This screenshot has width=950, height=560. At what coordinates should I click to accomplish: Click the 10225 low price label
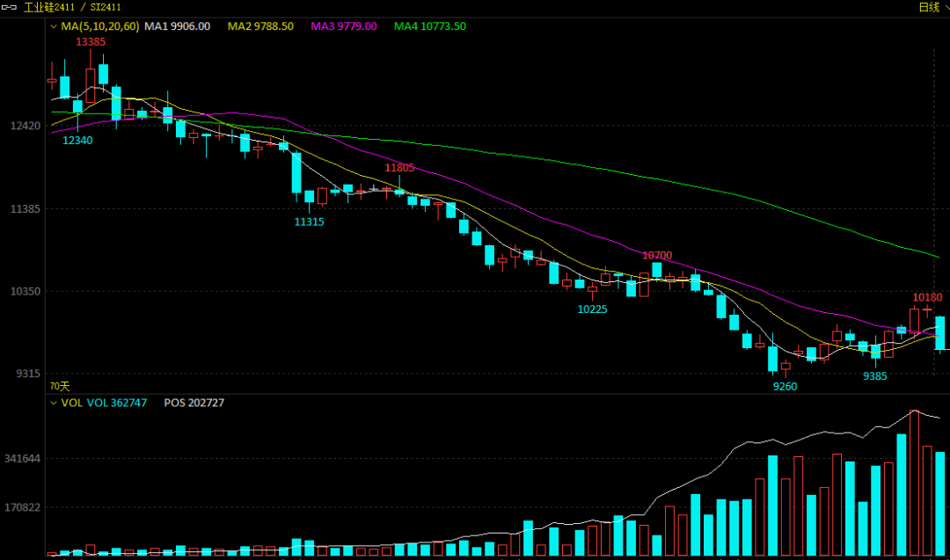(x=592, y=309)
